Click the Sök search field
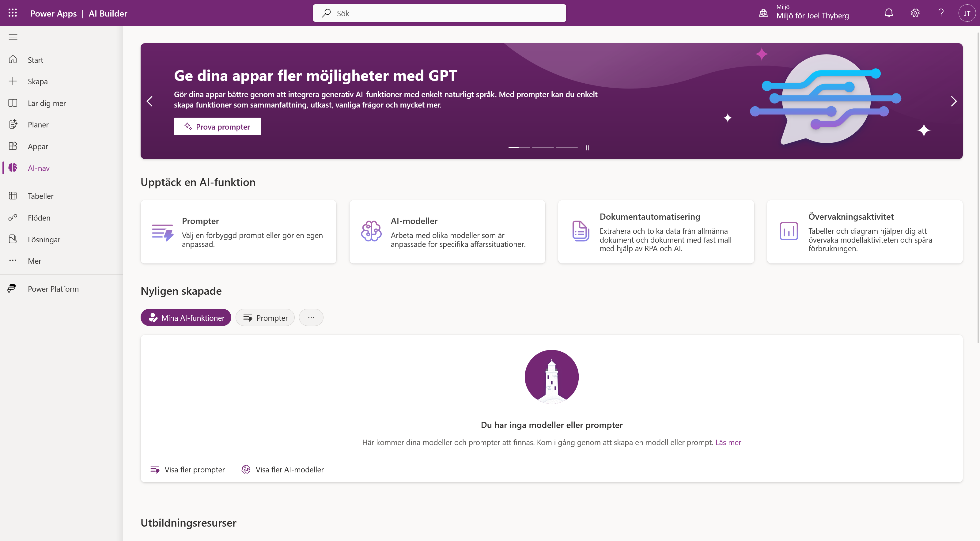The image size is (980, 541). click(x=439, y=13)
